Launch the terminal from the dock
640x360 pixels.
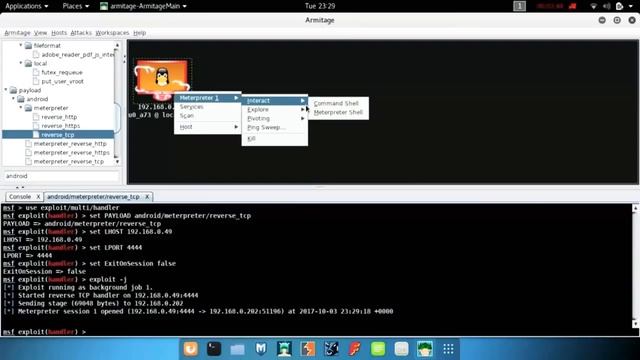214,349
